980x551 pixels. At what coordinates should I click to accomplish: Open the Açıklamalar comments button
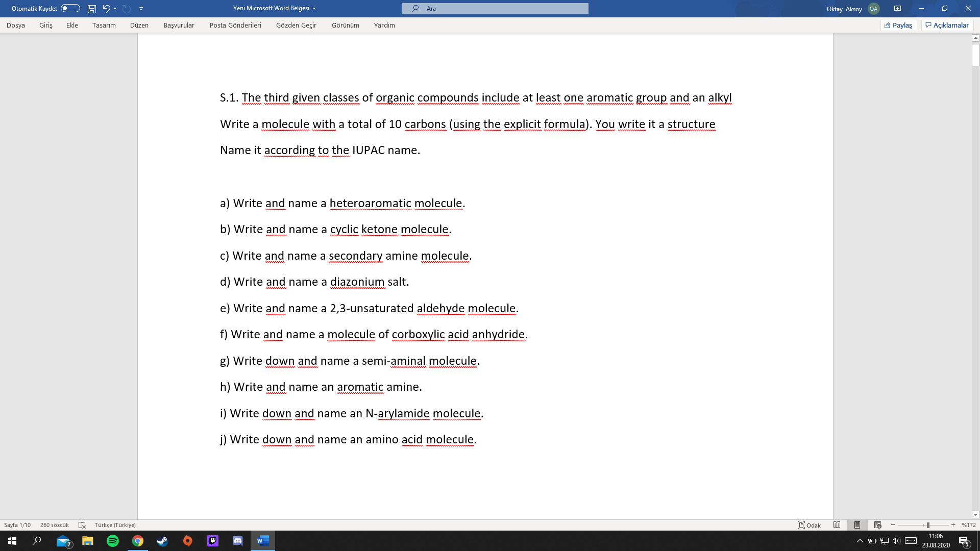click(x=947, y=25)
